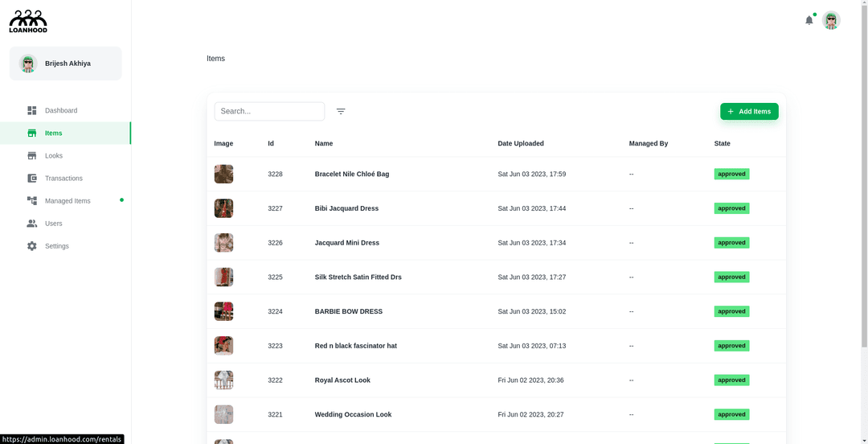The width and height of the screenshot is (868, 444).
Task: Click Brijesh Akhiya sidebar avatar
Action: 28,64
